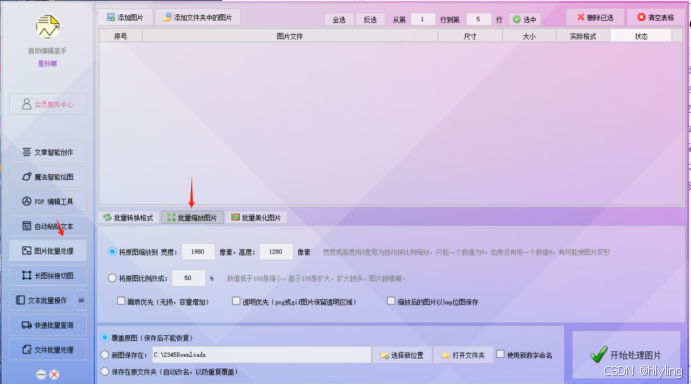The image size is (691, 385).
Task: Click 反选 to invert selection
Action: pyautogui.click(x=370, y=19)
